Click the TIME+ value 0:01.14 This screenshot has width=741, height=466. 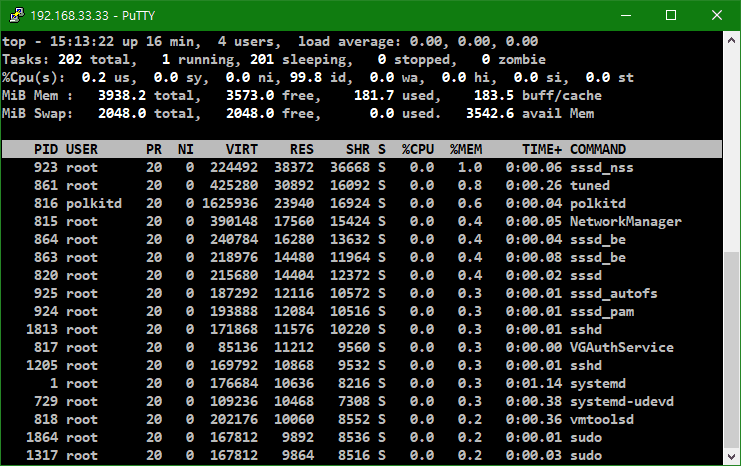534,383
